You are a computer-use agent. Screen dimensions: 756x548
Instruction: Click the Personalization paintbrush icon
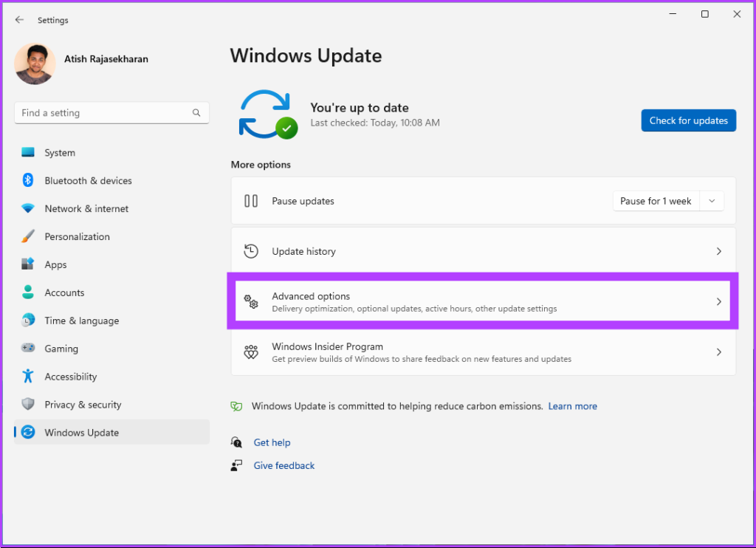click(28, 237)
